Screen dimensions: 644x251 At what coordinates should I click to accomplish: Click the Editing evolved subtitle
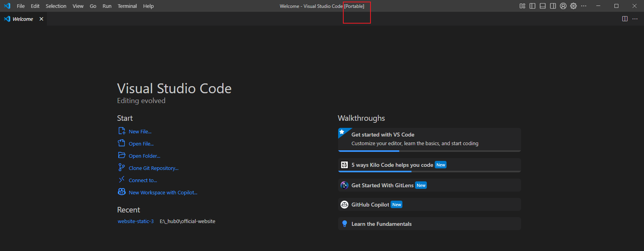coord(141,101)
